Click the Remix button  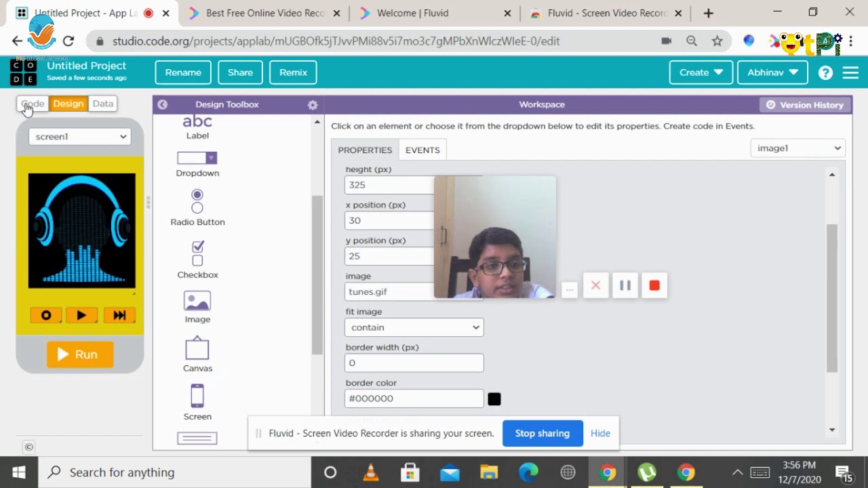coord(293,73)
